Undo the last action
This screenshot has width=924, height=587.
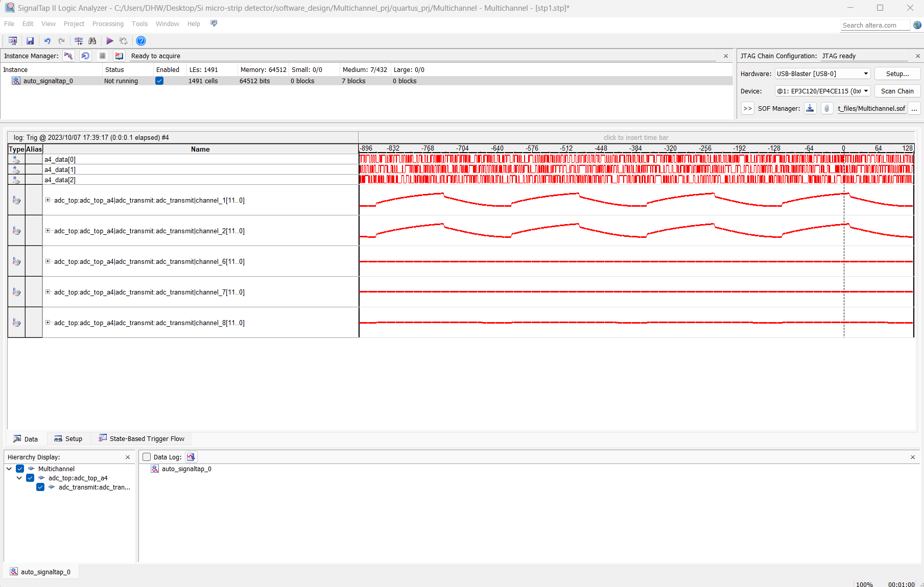pyautogui.click(x=48, y=41)
